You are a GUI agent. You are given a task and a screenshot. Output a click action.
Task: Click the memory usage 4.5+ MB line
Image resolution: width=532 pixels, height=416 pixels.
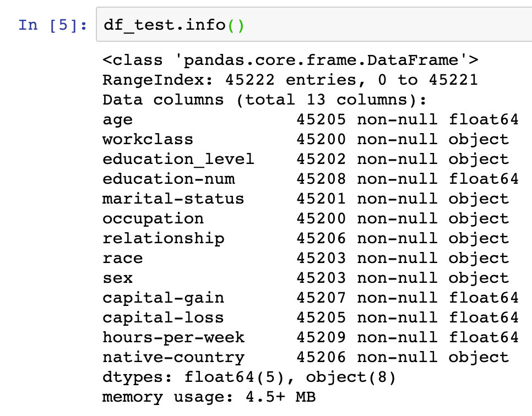click(209, 397)
